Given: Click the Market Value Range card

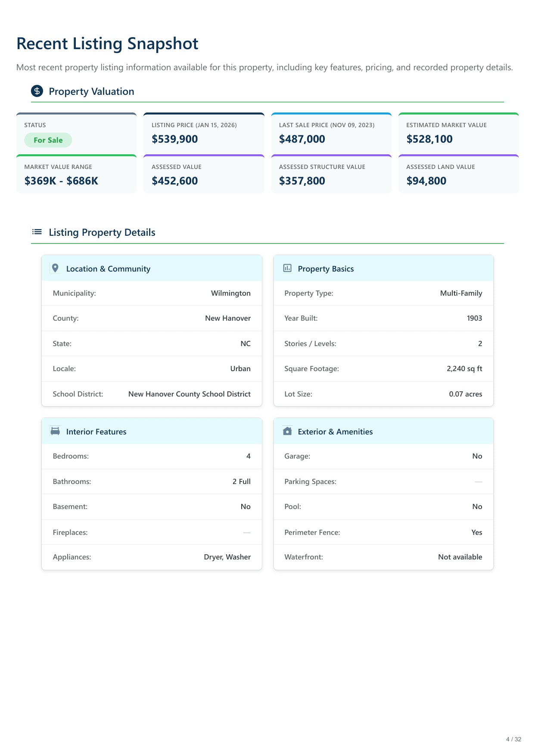Looking at the screenshot, I should 76,175.
